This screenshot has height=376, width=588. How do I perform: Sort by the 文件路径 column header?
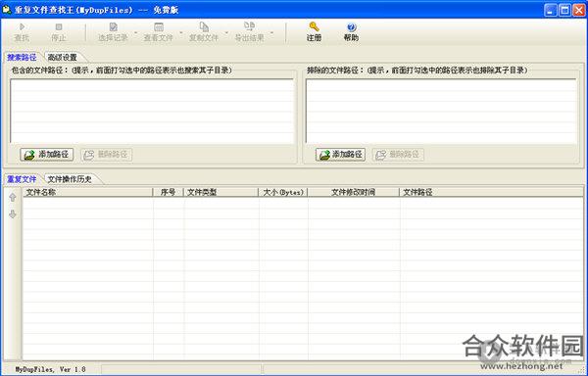coord(492,192)
